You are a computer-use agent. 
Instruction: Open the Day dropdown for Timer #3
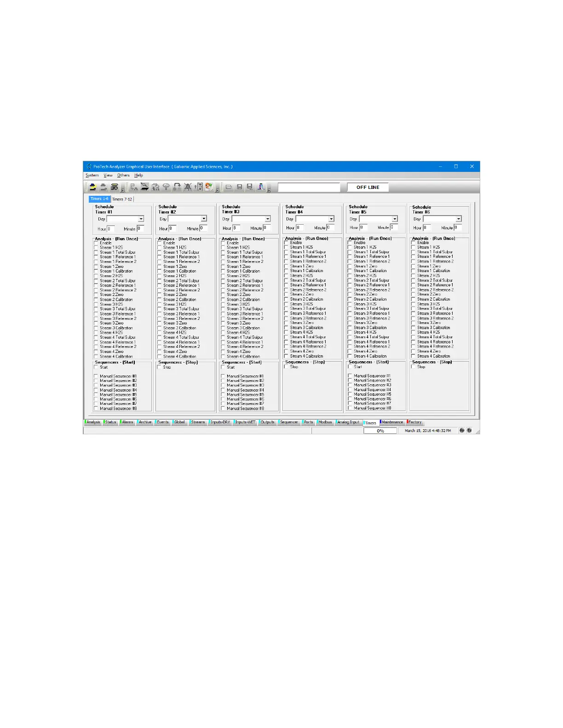coord(268,219)
